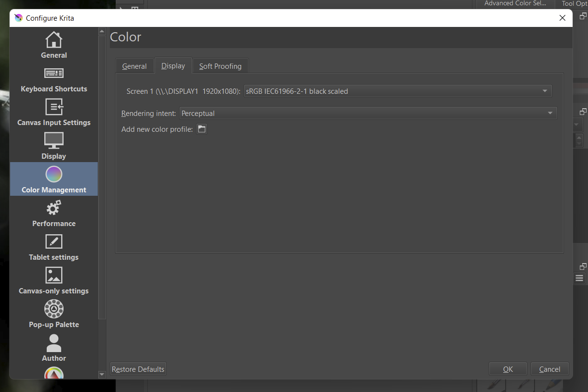Viewport: 588px width, 392px height.
Task: Open Advanced Color Selector tab in Krita
Action: [515, 3]
